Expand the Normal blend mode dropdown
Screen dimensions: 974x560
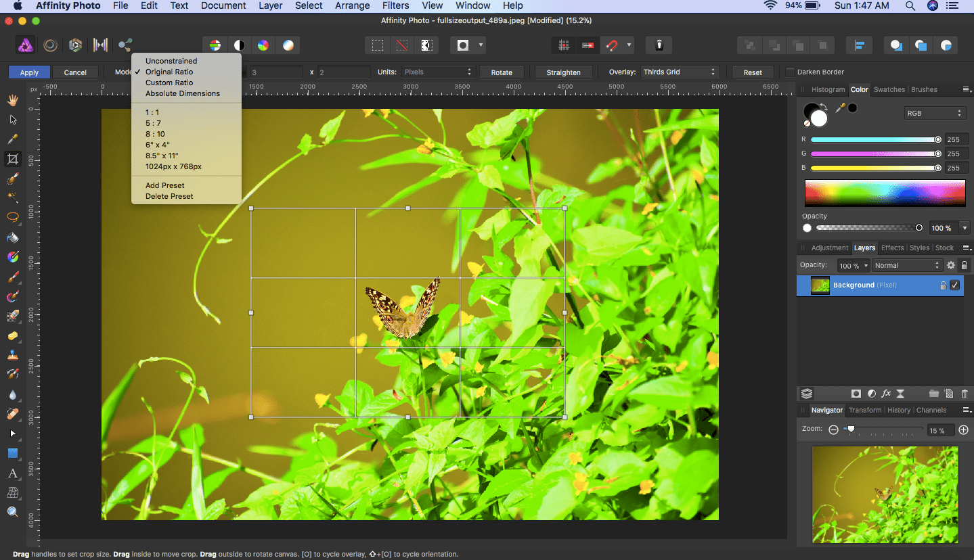tap(907, 266)
